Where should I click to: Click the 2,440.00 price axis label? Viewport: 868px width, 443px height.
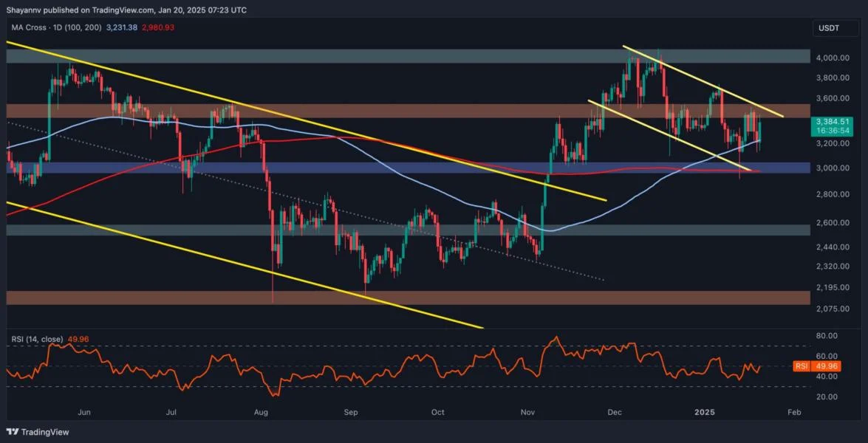click(833, 247)
